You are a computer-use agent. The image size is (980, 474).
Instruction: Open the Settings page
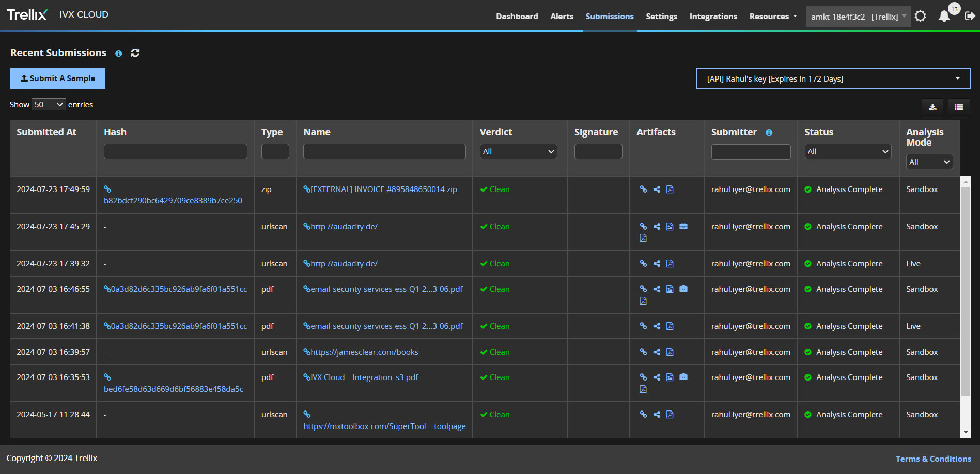click(x=661, y=17)
